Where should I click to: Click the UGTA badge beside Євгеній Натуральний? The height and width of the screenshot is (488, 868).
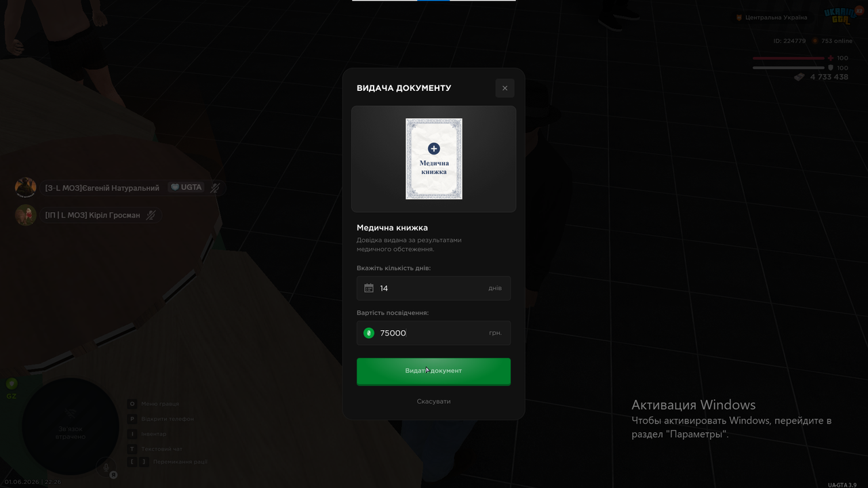coord(186,188)
